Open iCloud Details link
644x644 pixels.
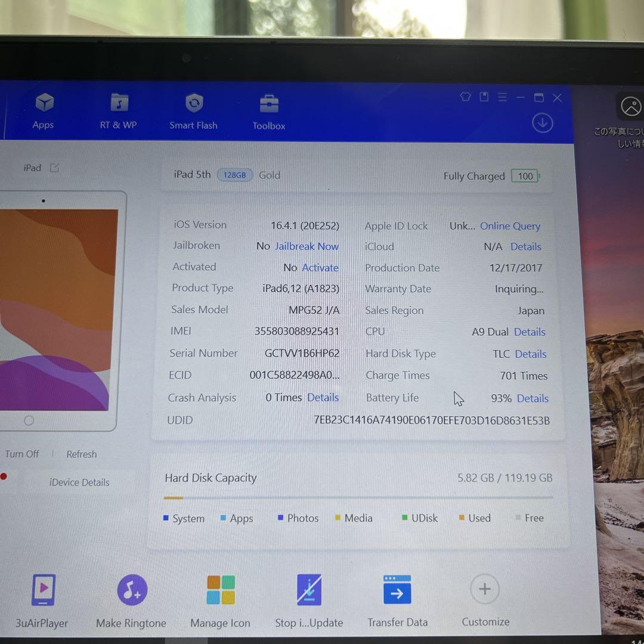(x=526, y=246)
